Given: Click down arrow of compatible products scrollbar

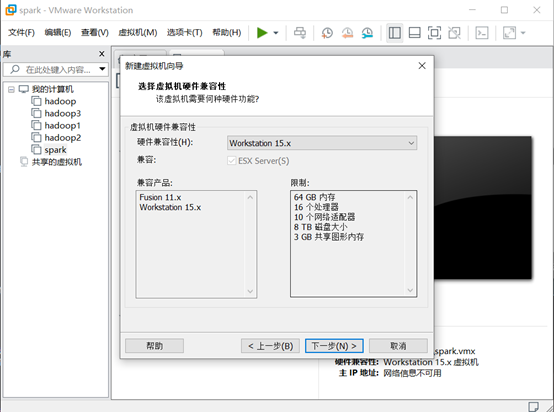Looking at the screenshot, I should pos(250,291).
